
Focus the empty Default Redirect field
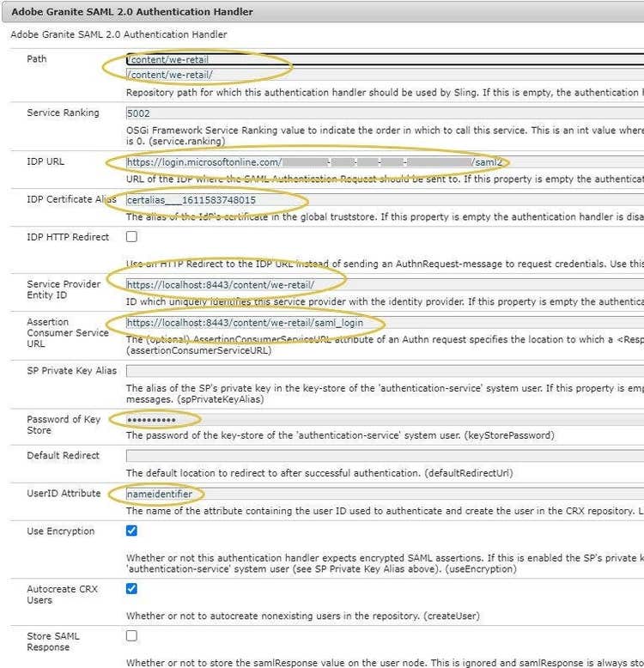[378, 455]
